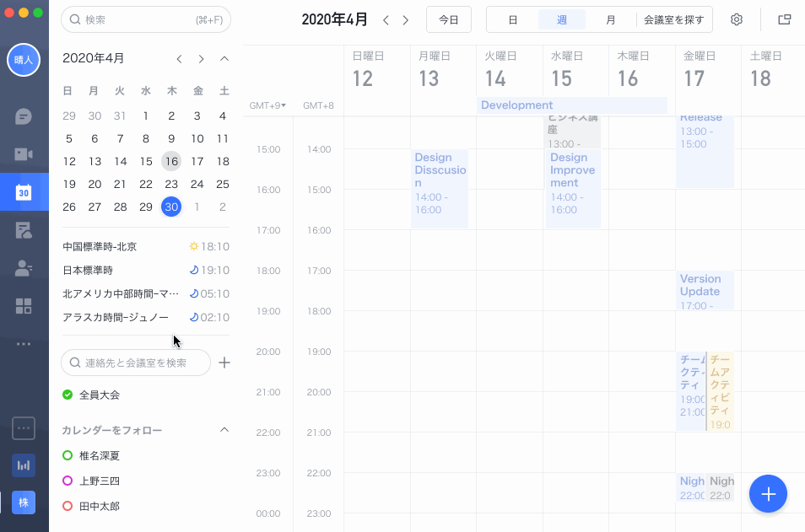Click the 晴人 profile avatar
This screenshot has width=805, height=532.
[x=24, y=60]
